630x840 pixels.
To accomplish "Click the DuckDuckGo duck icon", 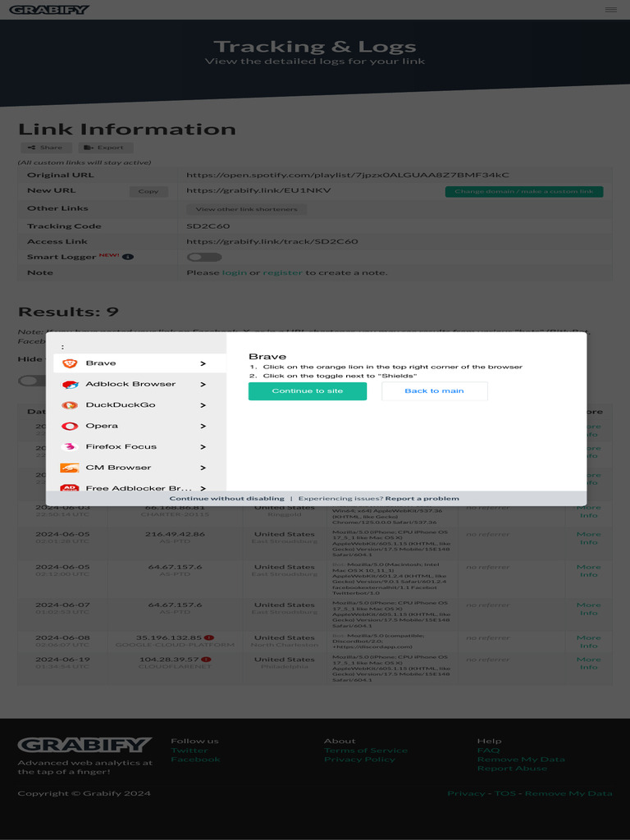I will [x=70, y=405].
